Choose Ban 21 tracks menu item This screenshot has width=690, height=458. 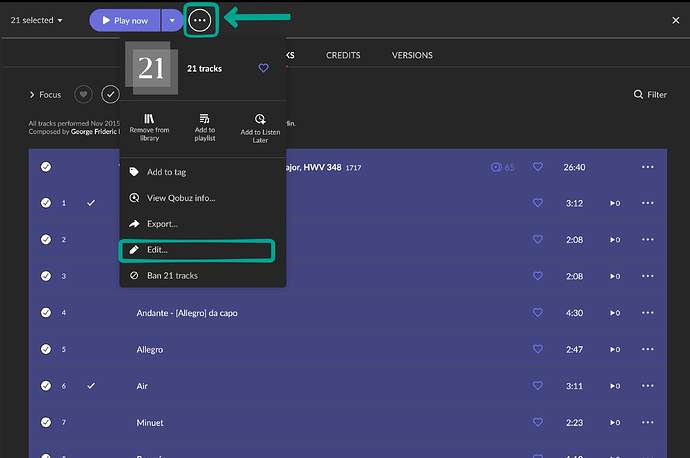click(x=172, y=275)
